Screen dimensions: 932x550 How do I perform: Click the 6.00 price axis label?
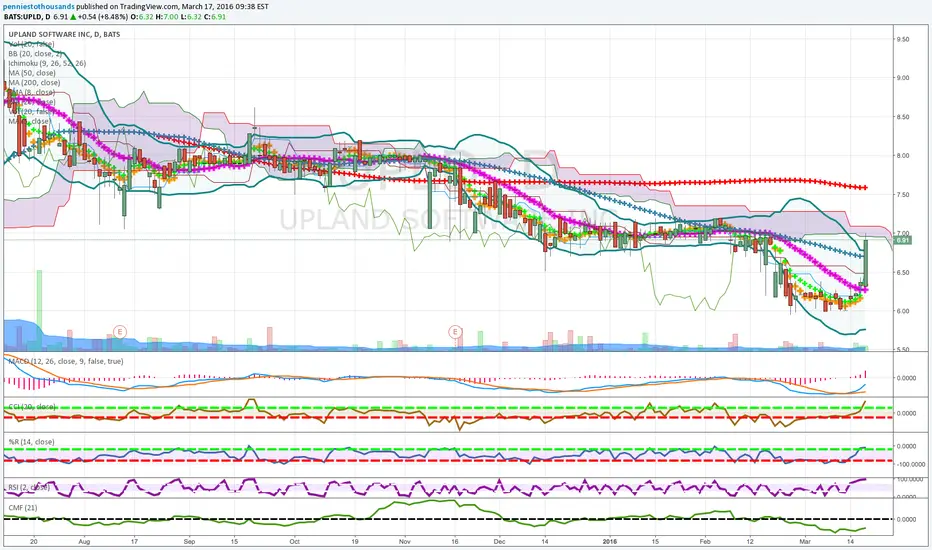point(902,311)
